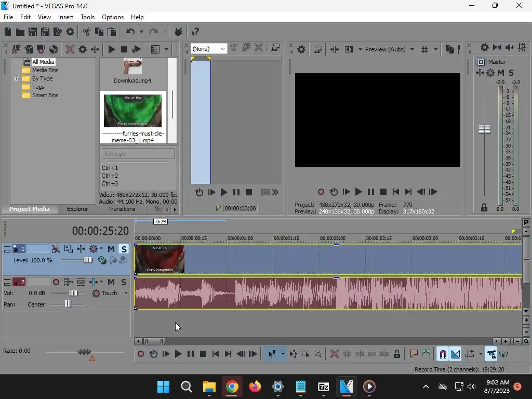Solo audio track 2
The height and width of the screenshot is (399, 532).
124,282
